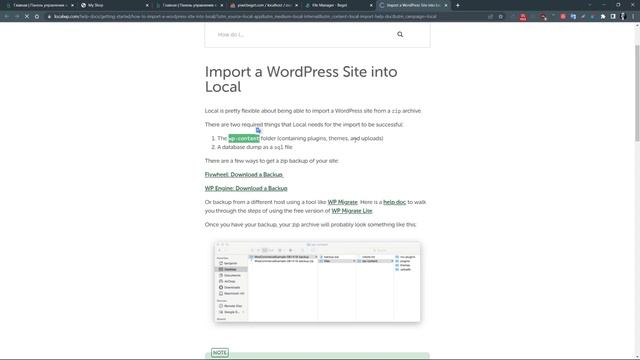This screenshot has height=360, width=640.
Task: Click the padlock site info icon
Action: [x=49, y=17]
